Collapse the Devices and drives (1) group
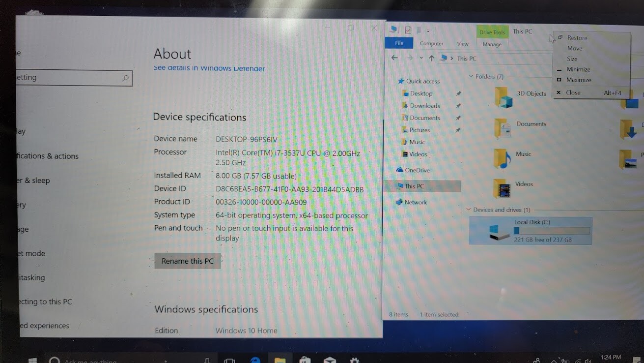644x363 pixels. pyautogui.click(x=469, y=210)
